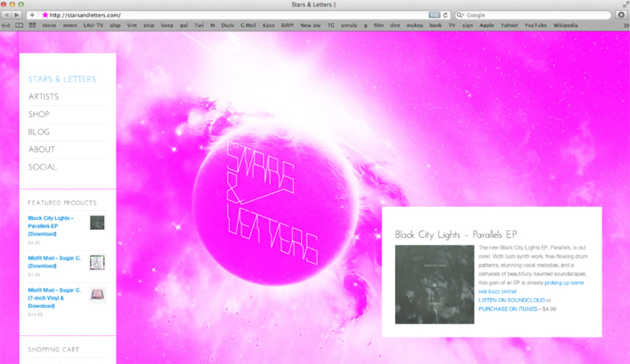Click PURCHASE ON ITUNES link
The width and height of the screenshot is (630, 364).
[508, 309]
